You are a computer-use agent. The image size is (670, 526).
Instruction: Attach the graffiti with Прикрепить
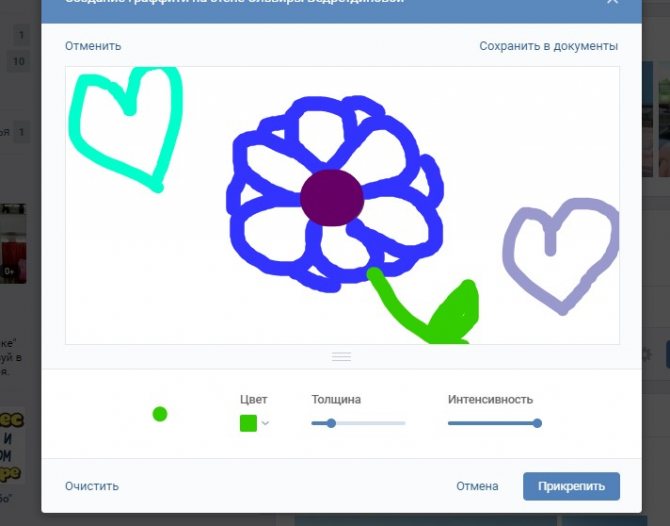(571, 486)
